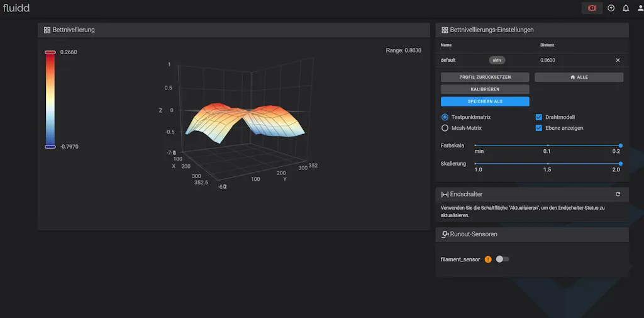Viewport: 644px width, 318px height.
Task: Open the user account icon
Action: 640,8
